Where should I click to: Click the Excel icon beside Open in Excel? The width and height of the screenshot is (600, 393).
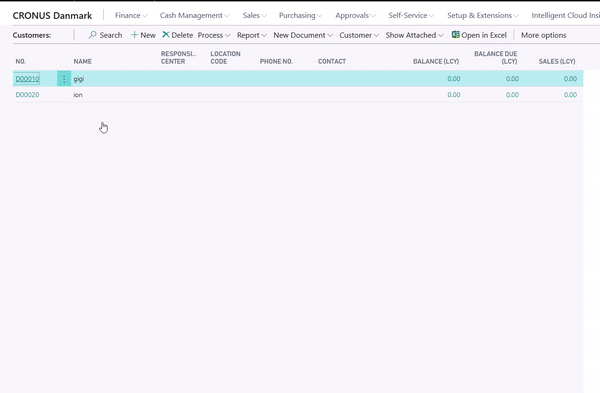pyautogui.click(x=455, y=34)
